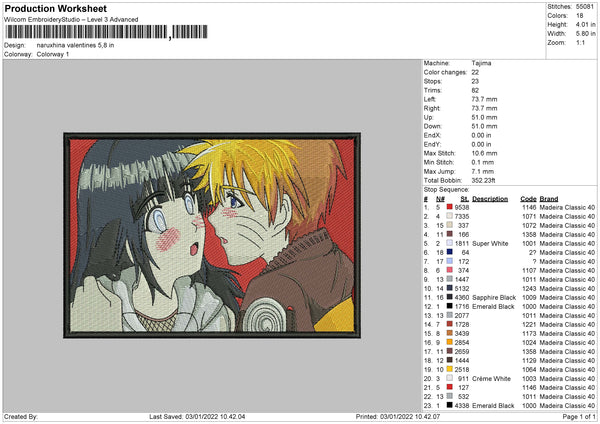Click the Min Stitch value 0.1 mm
The height and width of the screenshot is (424, 600).
[x=483, y=162]
